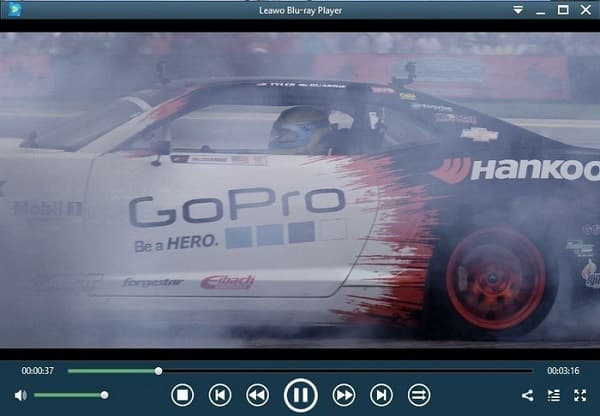Open the share options icon

528,395
